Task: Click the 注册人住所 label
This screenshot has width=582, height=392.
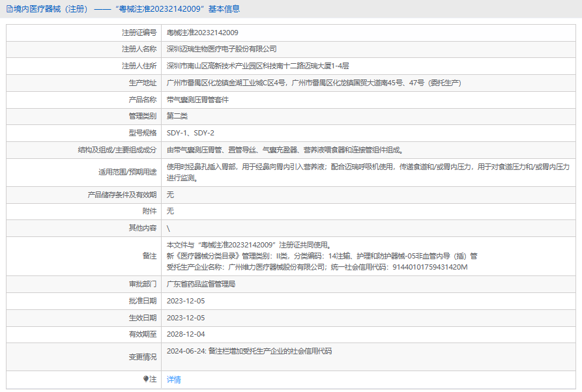Action: pyautogui.click(x=139, y=66)
